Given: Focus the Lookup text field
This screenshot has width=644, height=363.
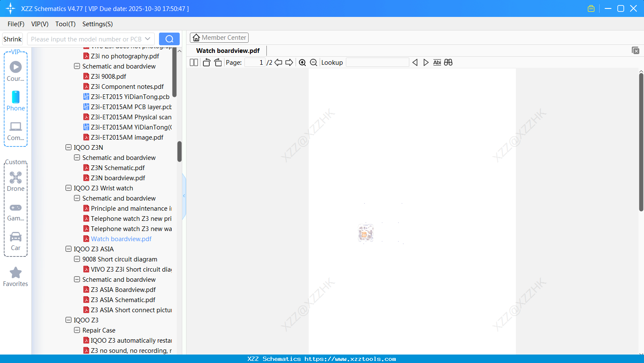Looking at the screenshot, I should (377, 63).
